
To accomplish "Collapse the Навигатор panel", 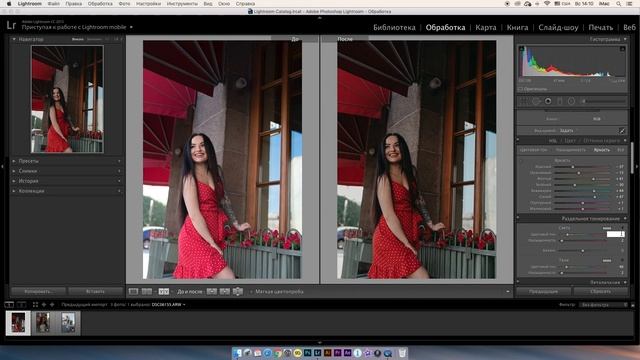I will 14,39.
